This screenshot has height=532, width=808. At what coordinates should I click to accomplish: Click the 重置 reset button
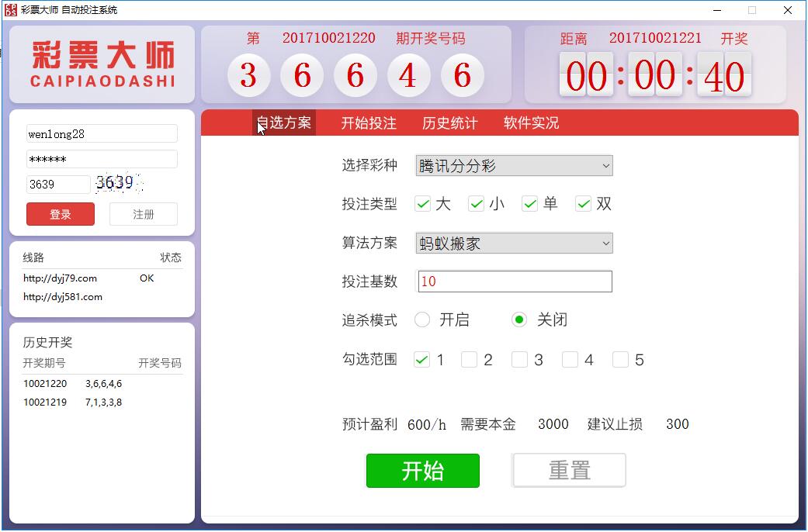tap(569, 470)
